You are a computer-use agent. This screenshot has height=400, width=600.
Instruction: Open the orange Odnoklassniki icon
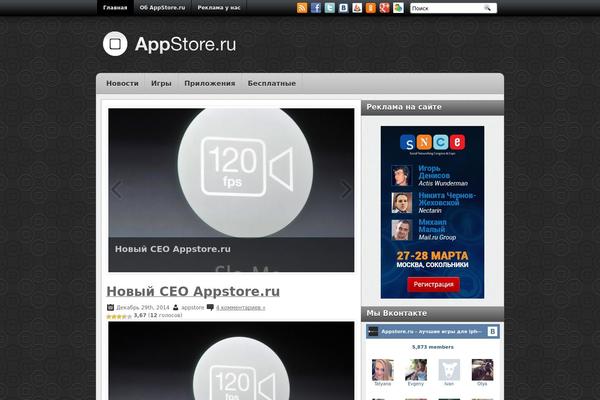371,8
